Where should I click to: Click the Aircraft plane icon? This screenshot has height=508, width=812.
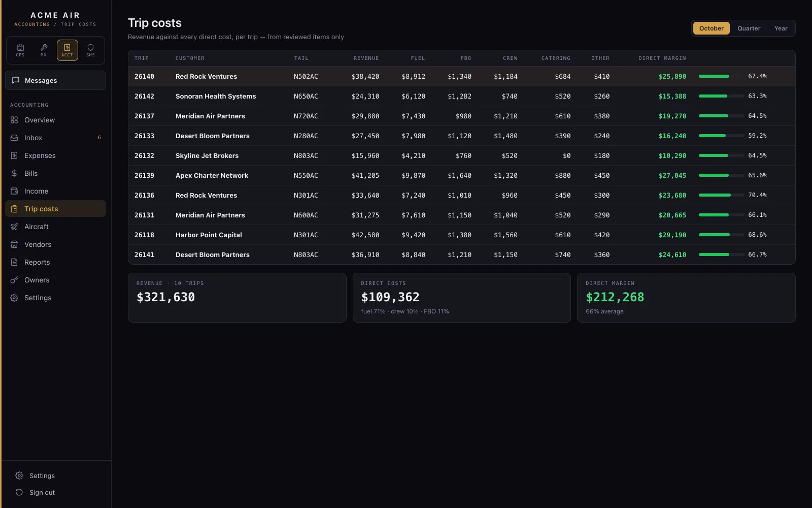14,227
